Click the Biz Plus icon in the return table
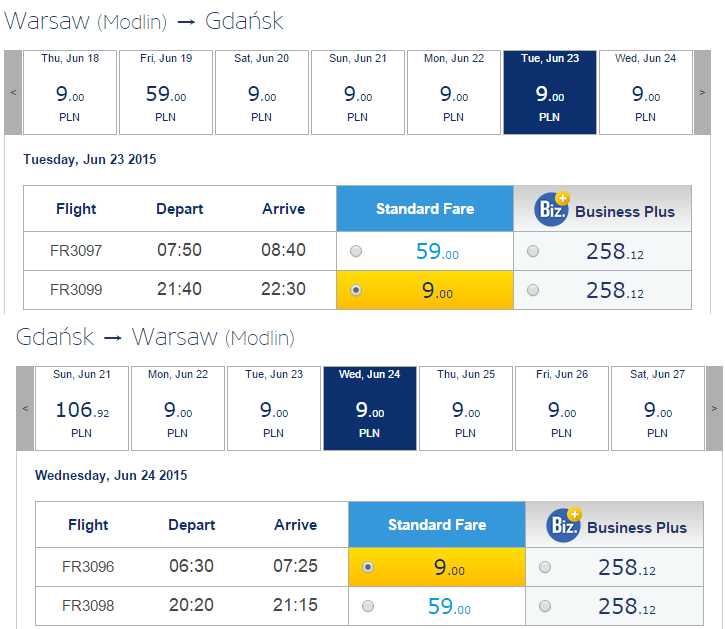Screen dimensions: 725x629 pyautogui.click(x=564, y=525)
